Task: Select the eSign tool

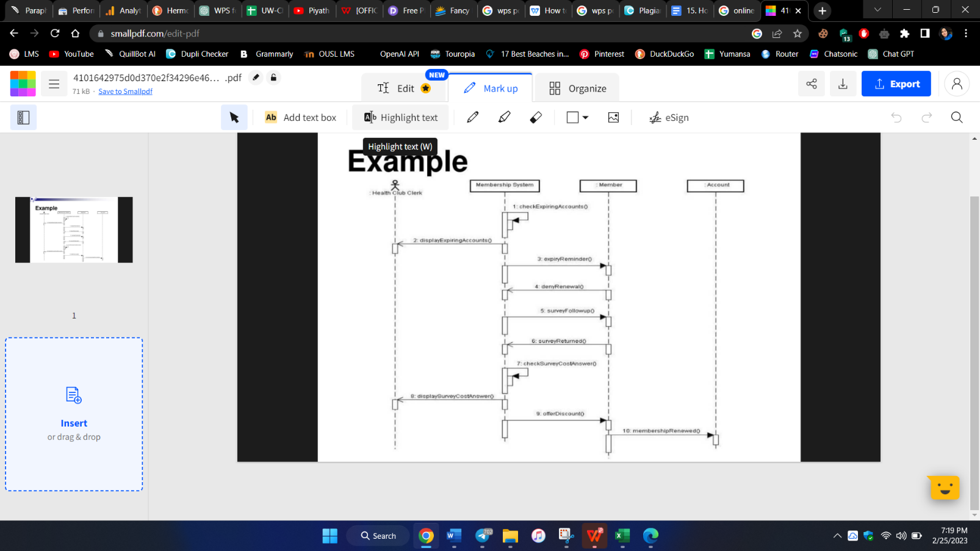Action: [669, 117]
